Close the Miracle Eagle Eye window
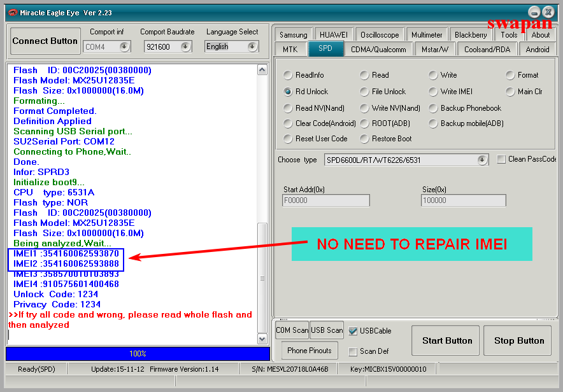The width and height of the screenshot is (563, 392). point(548,13)
